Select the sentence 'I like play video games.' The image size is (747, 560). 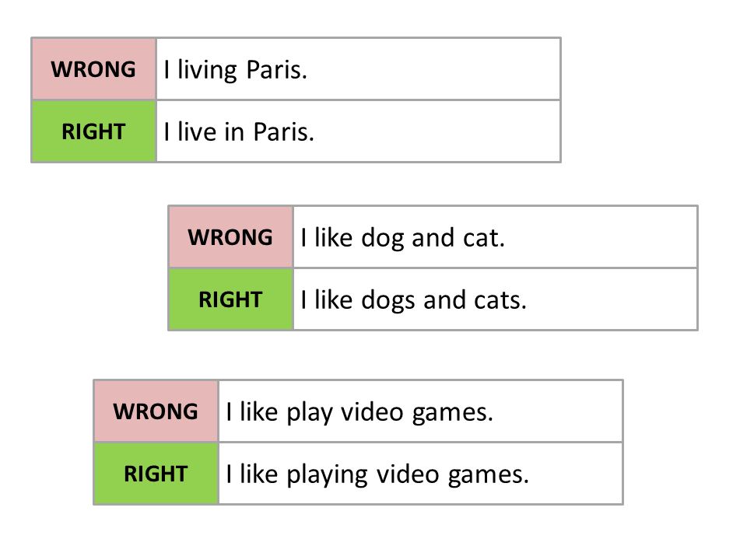(359, 412)
